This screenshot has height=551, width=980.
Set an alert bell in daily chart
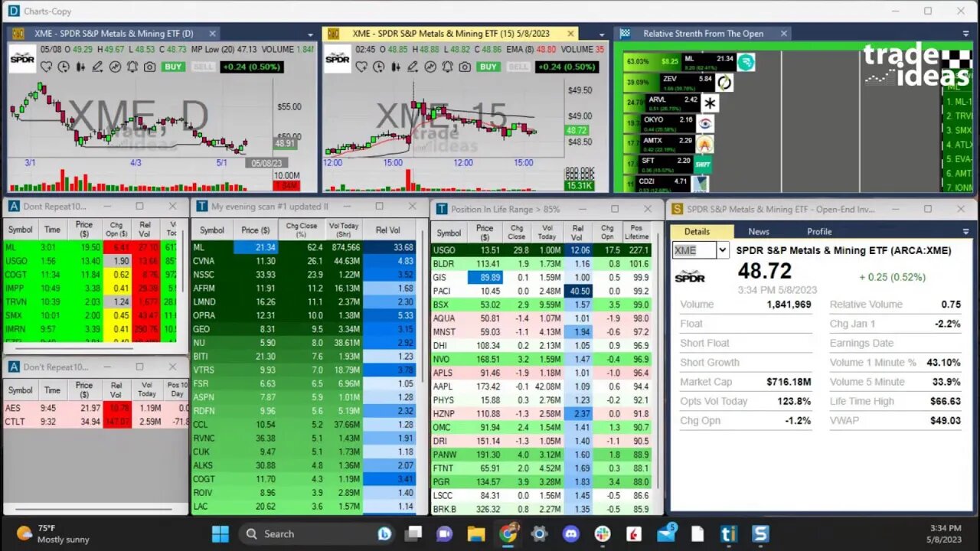pos(132,67)
